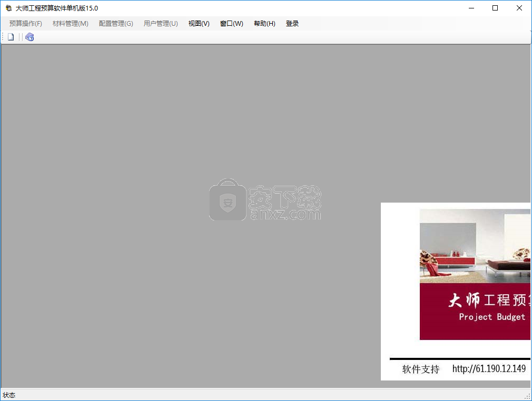
Task: Click the resize grip in status bar corner
Action: [x=527, y=396]
